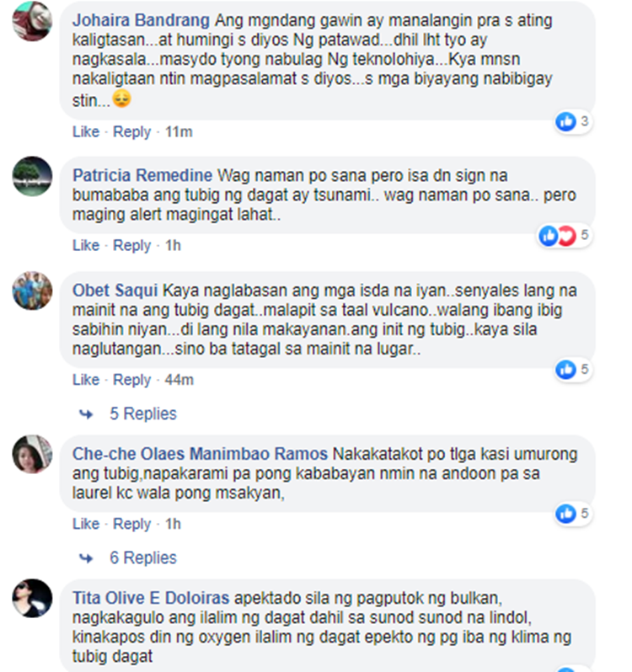The height and width of the screenshot is (672, 632).
Task: Open Johaira Bandrang's profile picture
Action: point(32,21)
